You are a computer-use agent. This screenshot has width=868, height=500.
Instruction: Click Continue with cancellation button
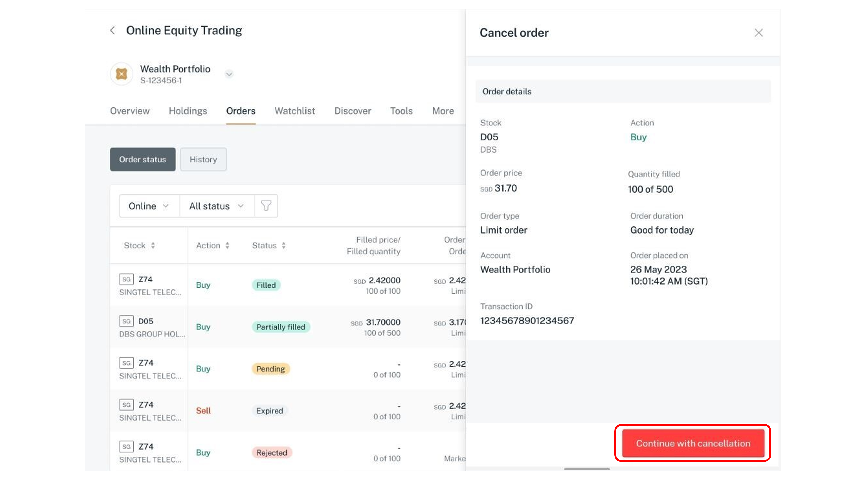pos(693,443)
